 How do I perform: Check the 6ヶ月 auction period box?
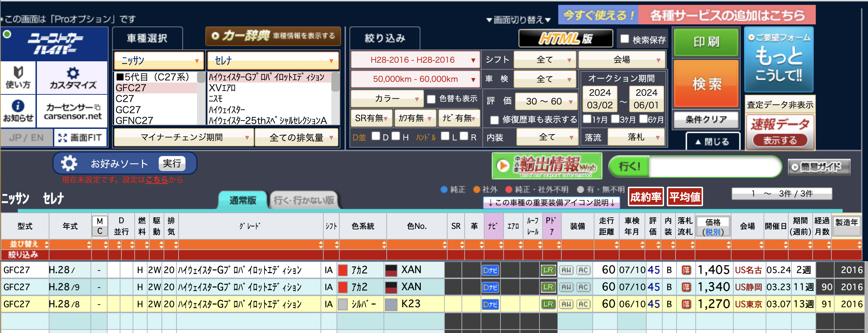[x=643, y=119]
